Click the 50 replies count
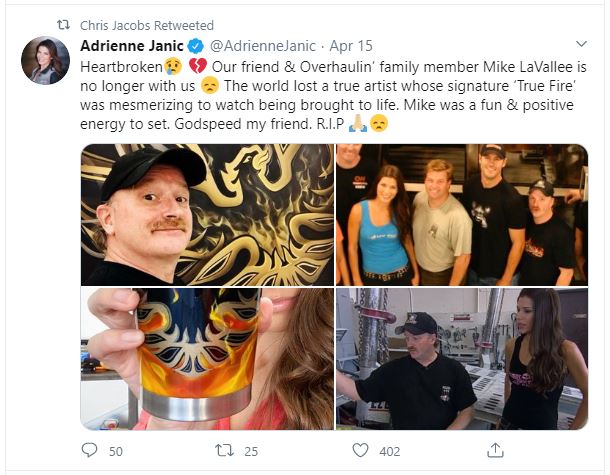Screen dimensions: 610x475 [115, 451]
